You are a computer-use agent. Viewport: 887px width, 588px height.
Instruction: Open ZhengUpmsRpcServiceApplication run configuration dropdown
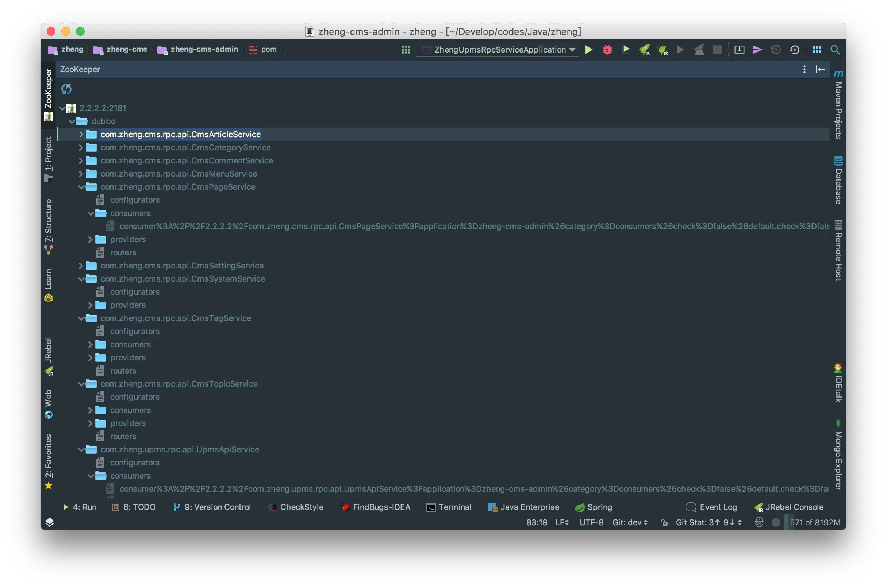pyautogui.click(x=499, y=50)
